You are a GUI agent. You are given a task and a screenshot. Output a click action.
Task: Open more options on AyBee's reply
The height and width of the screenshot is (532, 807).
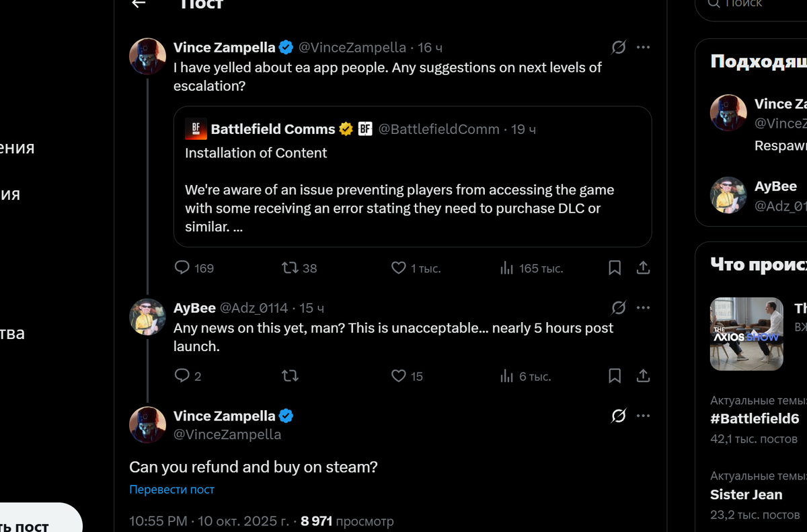point(643,308)
